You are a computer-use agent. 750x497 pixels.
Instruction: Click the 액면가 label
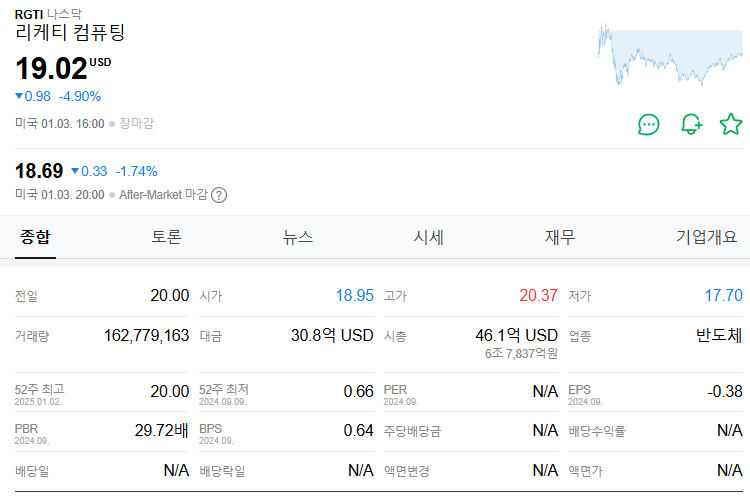[585, 471]
